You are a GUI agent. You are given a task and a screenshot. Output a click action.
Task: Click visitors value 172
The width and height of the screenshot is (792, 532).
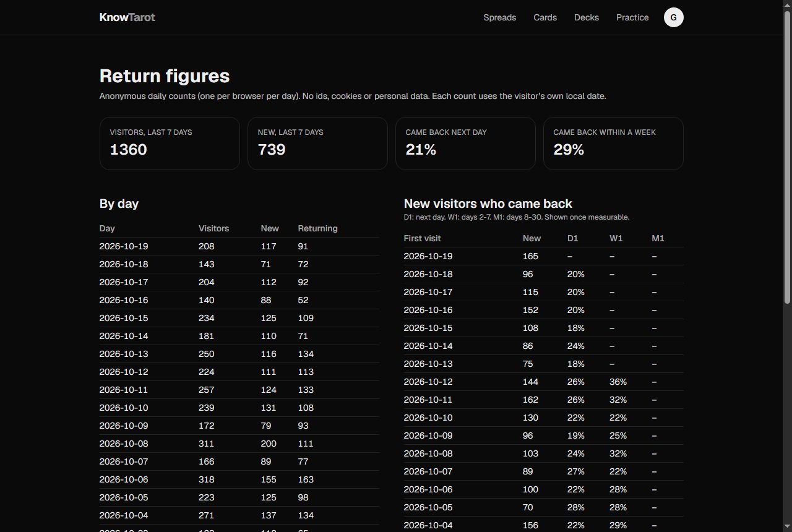click(x=207, y=426)
